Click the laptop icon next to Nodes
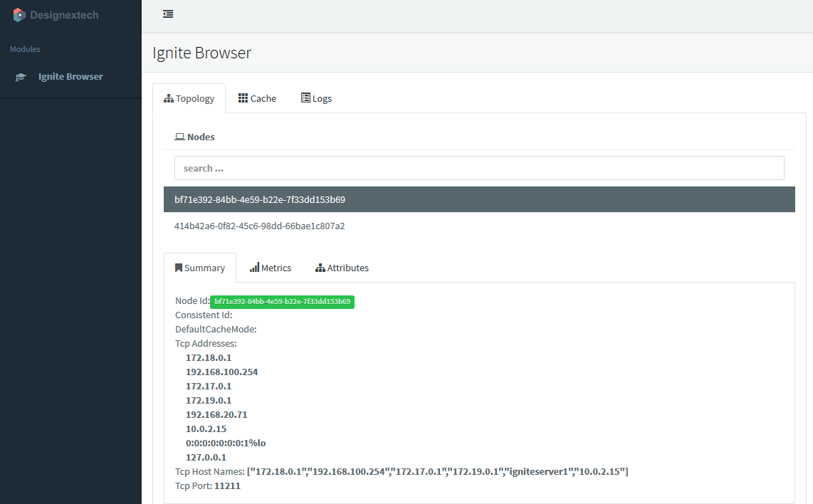Image resolution: width=813 pixels, height=504 pixels. coord(179,137)
